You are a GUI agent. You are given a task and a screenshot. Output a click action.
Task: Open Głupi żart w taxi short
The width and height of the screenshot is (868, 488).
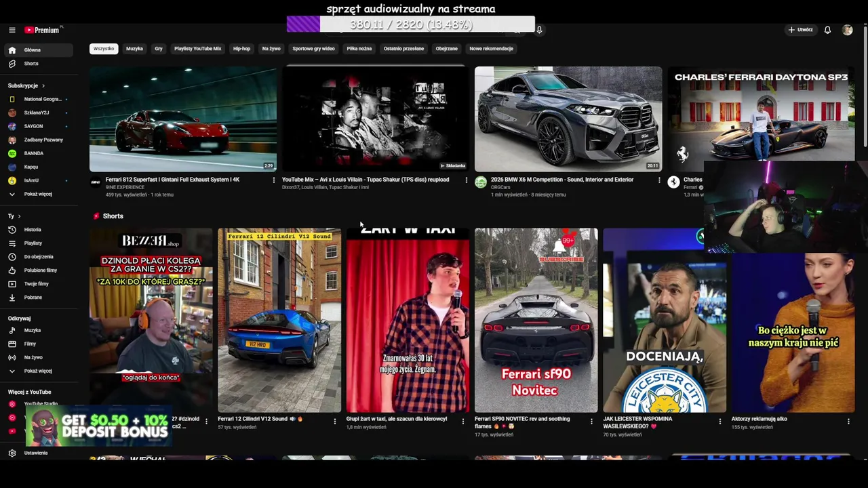[408, 320]
